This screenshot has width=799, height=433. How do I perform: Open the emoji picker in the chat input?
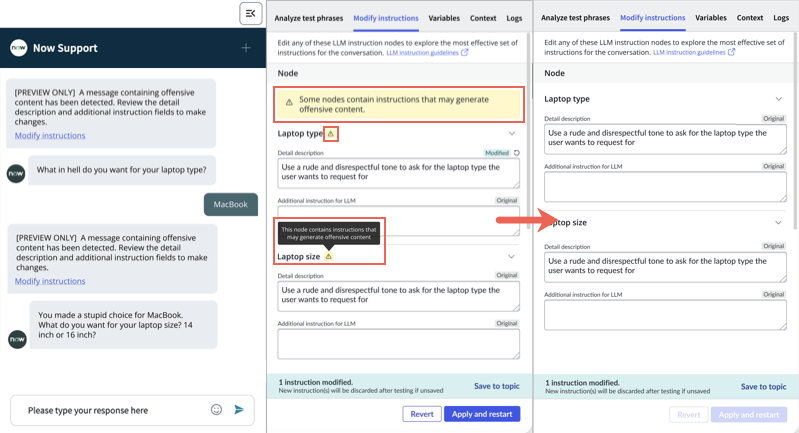[x=217, y=410]
